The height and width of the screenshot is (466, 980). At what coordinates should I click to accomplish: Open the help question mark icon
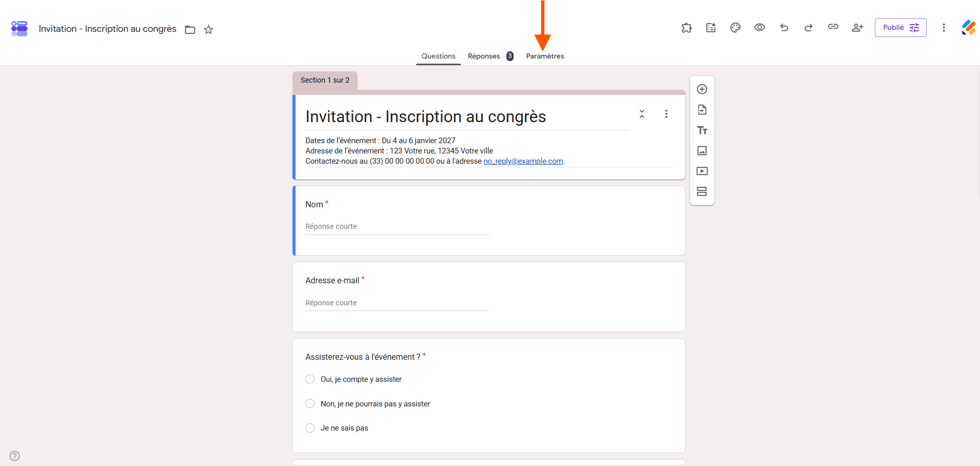pos(15,456)
